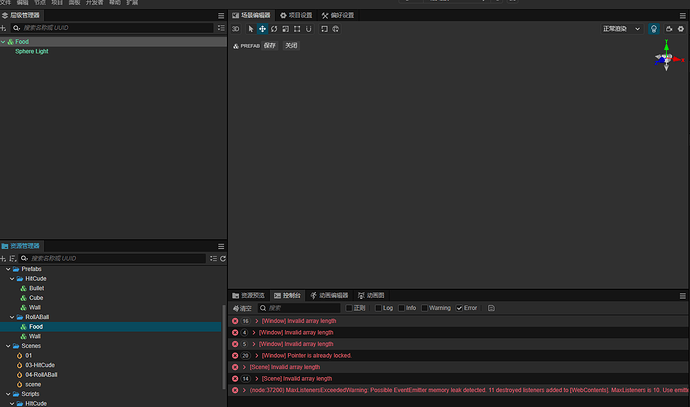This screenshot has height=407, width=690.
Task: Select the Move transform tool
Action: (262, 29)
